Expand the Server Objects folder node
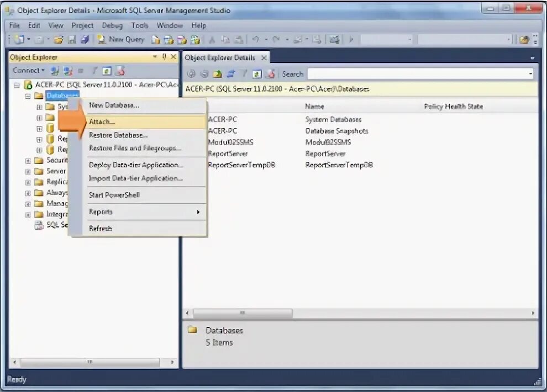 pyautogui.click(x=28, y=172)
